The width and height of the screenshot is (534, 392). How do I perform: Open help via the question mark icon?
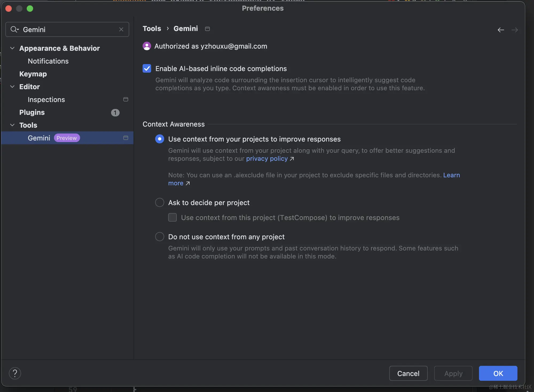click(15, 373)
